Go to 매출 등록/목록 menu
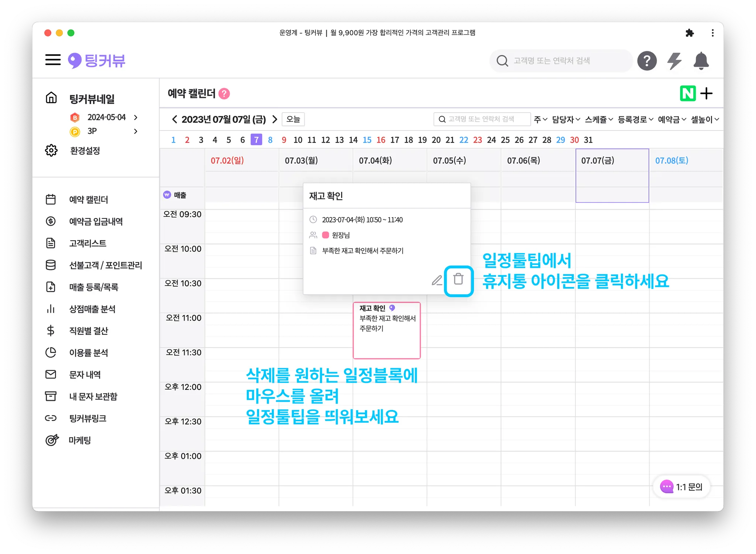Screen dimensions: 756x554 pyautogui.click(x=94, y=287)
